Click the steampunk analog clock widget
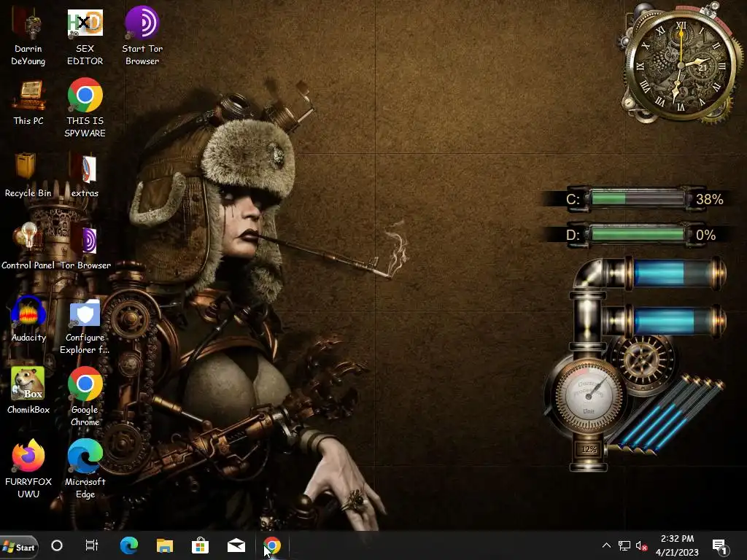747x560 pixels. (681, 64)
